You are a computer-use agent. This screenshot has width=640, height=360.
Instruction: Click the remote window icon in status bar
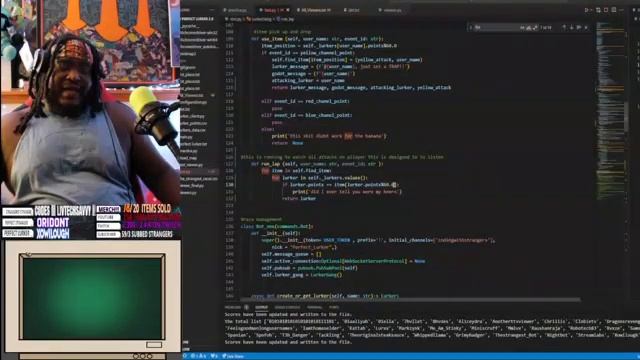point(184,356)
